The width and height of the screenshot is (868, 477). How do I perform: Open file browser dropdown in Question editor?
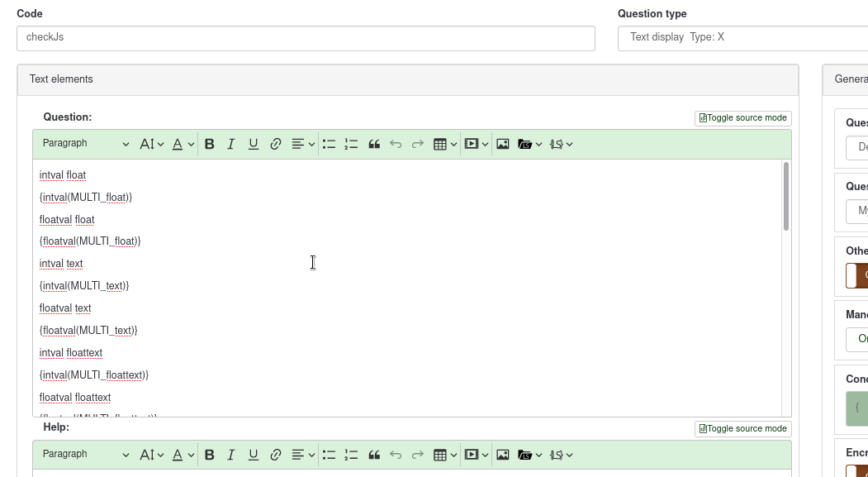tap(529, 144)
